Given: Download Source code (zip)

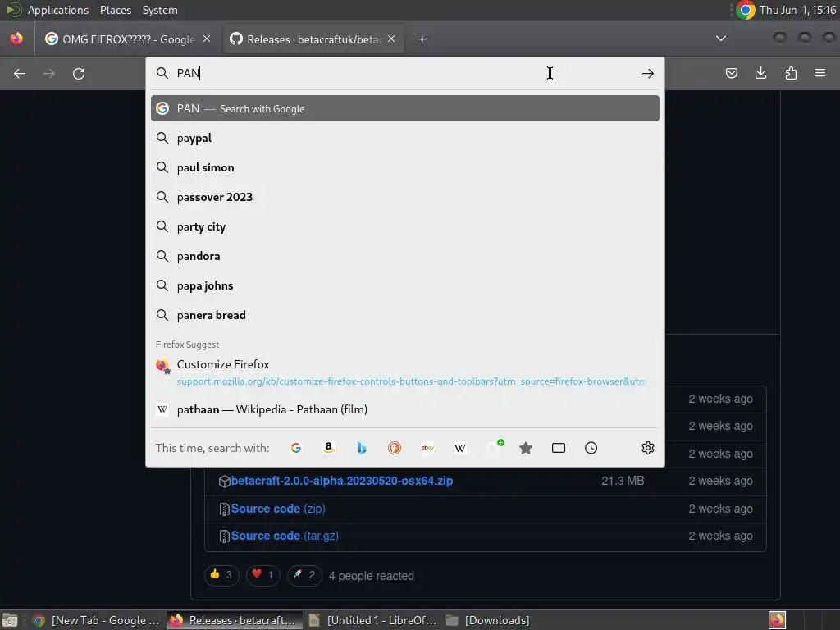Looking at the screenshot, I should tap(278, 509).
